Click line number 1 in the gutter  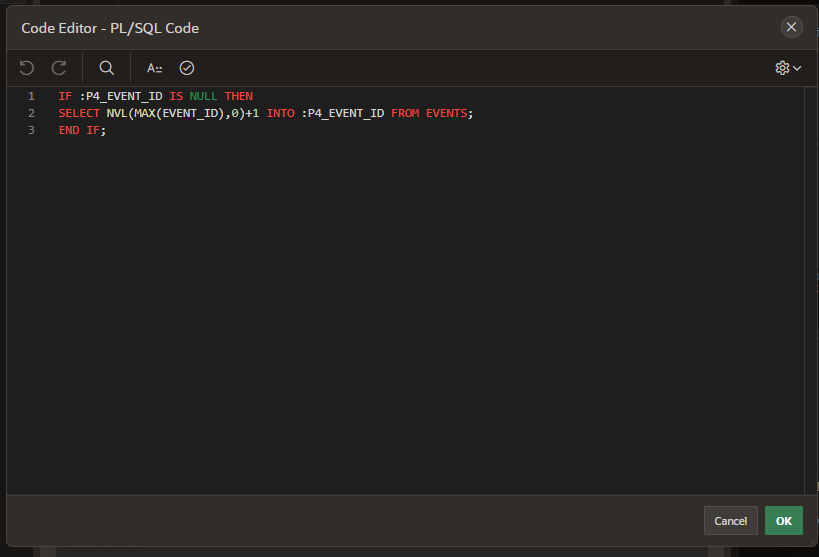tap(31, 96)
